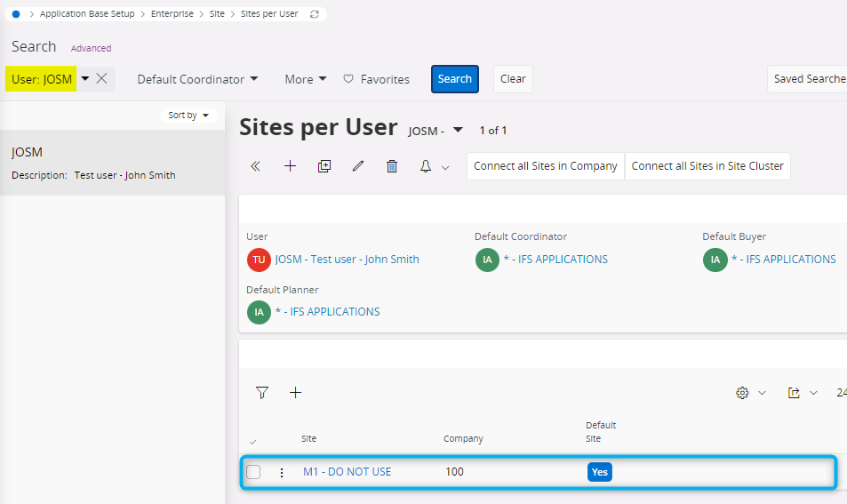Screen dimensions: 847x504
Task: Go to Enterprise breadcrumb
Action: [x=172, y=14]
